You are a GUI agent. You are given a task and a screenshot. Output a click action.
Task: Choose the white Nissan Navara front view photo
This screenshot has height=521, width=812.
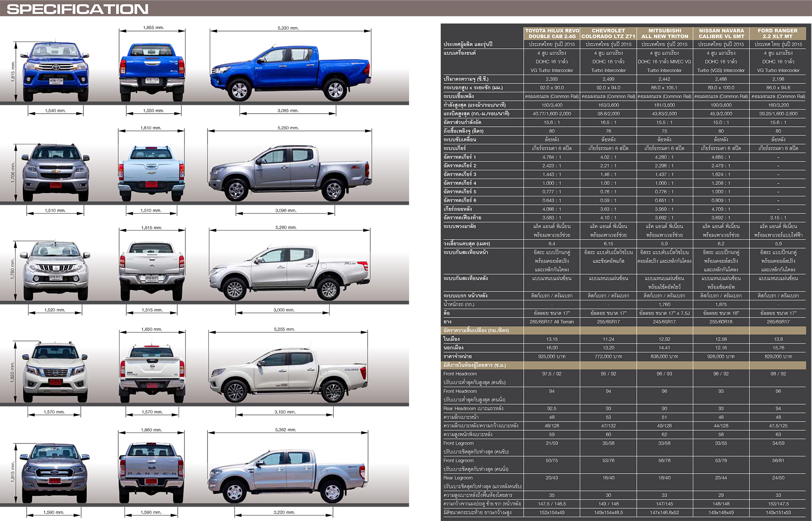click(55, 372)
